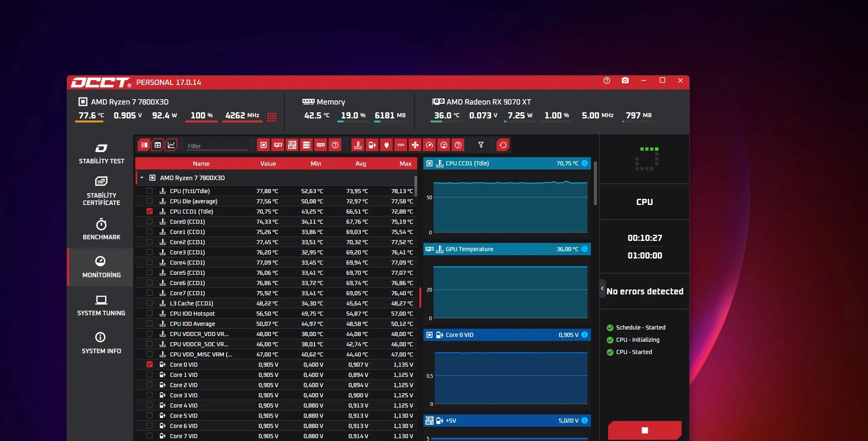Stop the running CPU test
This screenshot has height=441, width=868.
click(x=644, y=430)
